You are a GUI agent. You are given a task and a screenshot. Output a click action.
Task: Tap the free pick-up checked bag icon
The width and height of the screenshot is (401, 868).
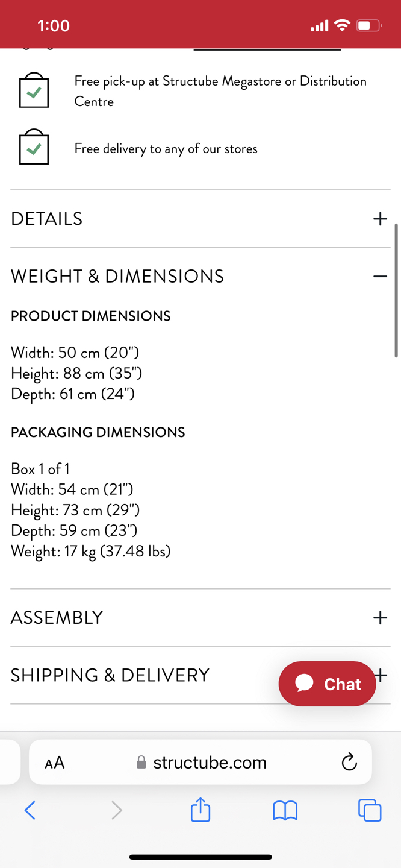pos(34,90)
